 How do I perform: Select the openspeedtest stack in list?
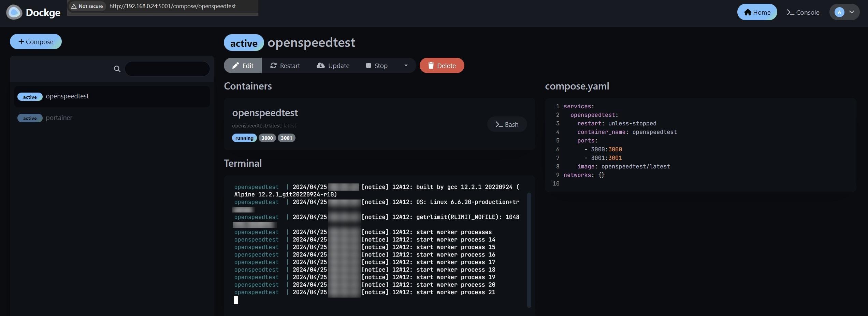pyautogui.click(x=112, y=97)
